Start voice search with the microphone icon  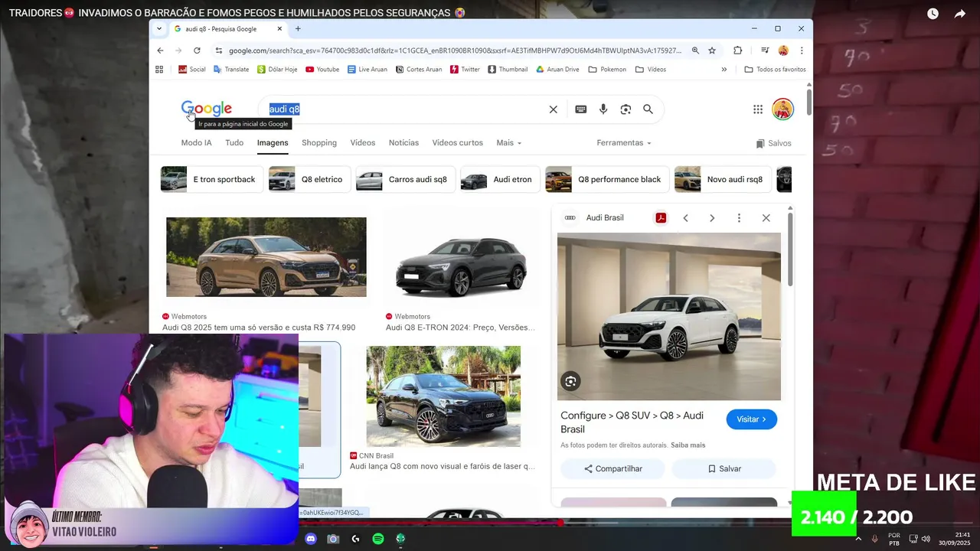tap(603, 109)
